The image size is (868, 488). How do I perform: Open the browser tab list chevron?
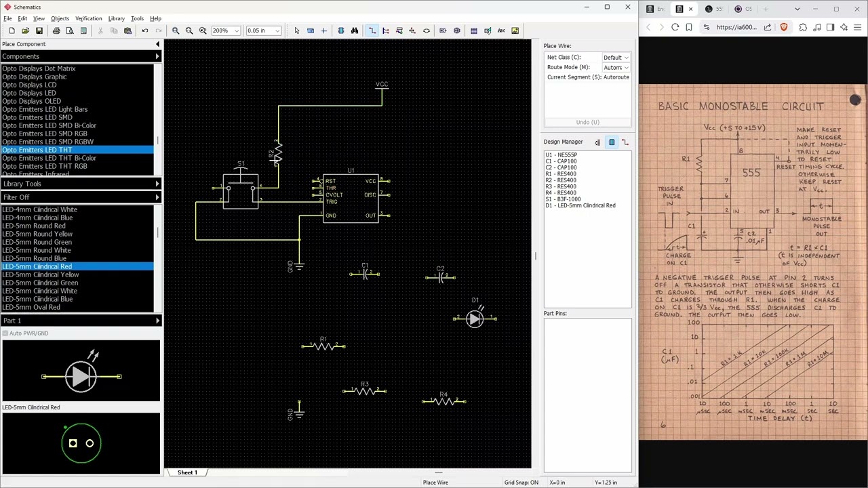797,9
